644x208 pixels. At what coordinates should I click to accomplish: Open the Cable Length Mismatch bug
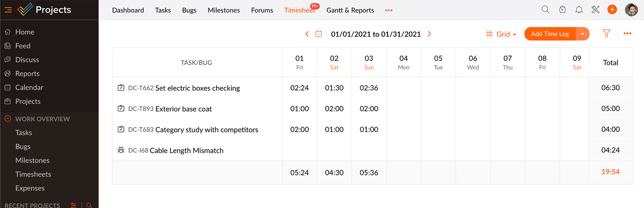point(186,150)
